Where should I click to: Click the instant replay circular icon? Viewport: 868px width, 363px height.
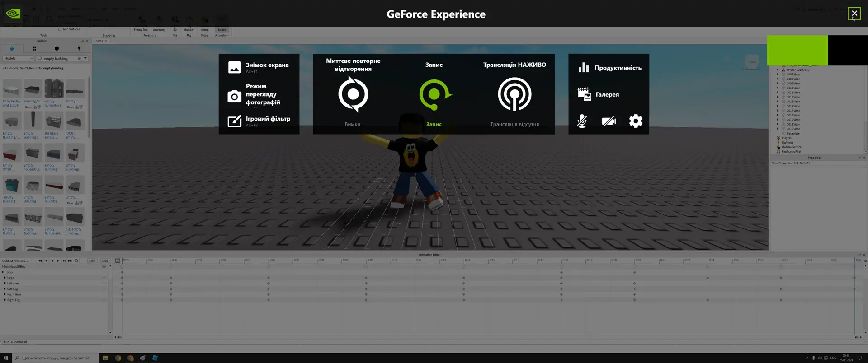(x=353, y=94)
